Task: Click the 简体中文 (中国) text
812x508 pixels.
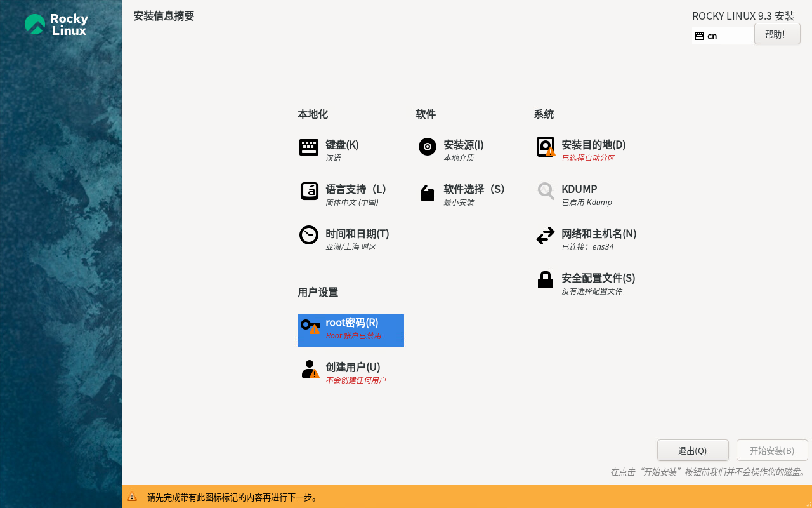Action: tap(352, 203)
